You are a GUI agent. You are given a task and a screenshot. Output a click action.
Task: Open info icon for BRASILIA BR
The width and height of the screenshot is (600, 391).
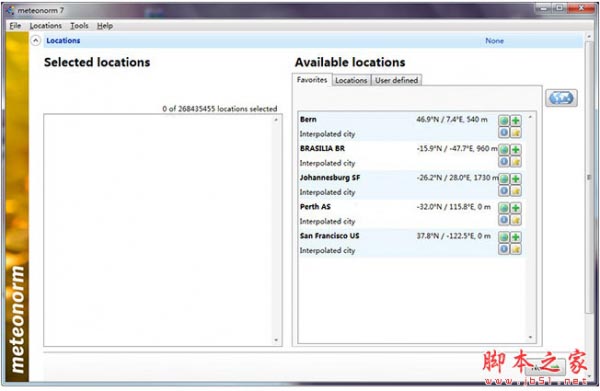(504, 161)
